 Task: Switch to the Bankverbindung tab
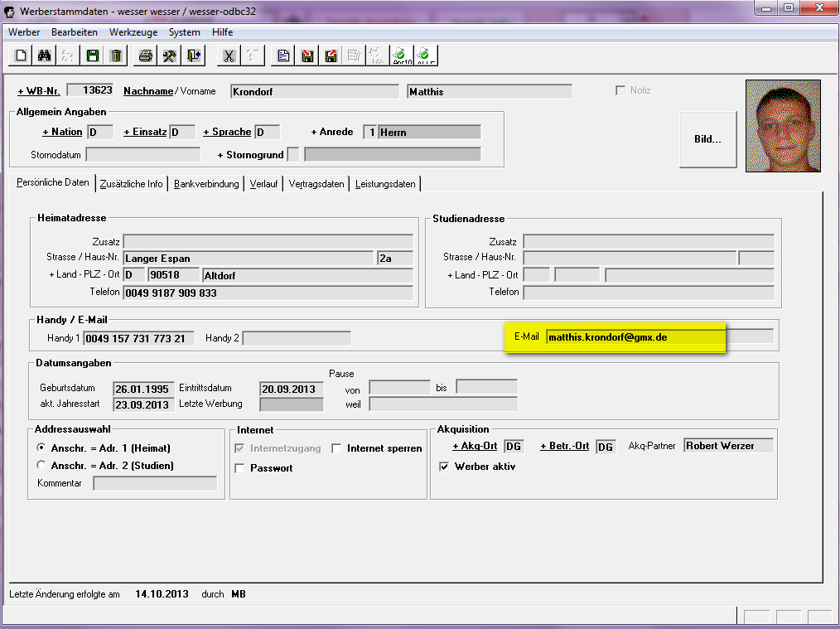[206, 184]
